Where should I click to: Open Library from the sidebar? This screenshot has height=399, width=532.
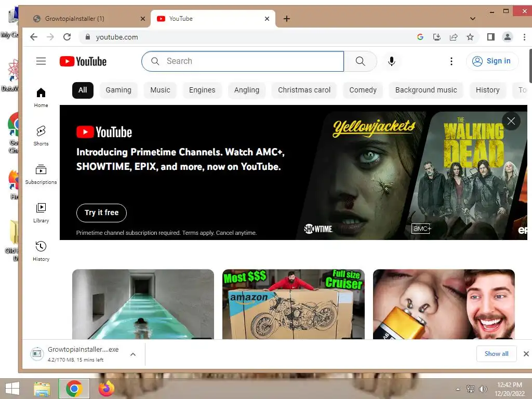[x=41, y=212]
